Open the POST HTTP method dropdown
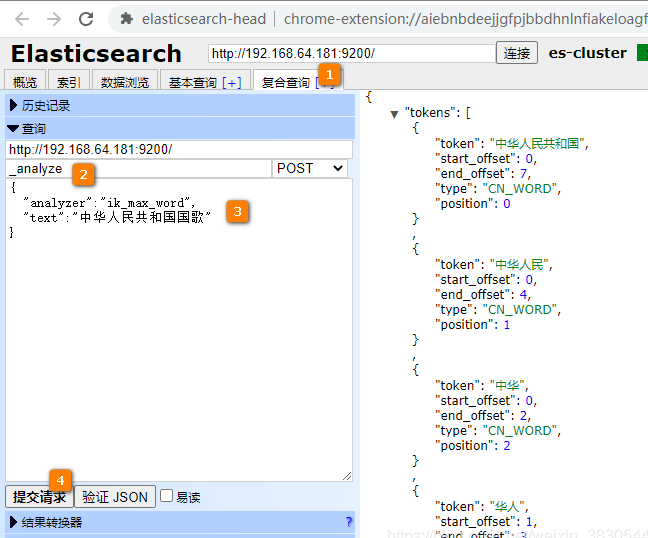Image resolution: width=648 pixels, height=538 pixels. point(310,169)
